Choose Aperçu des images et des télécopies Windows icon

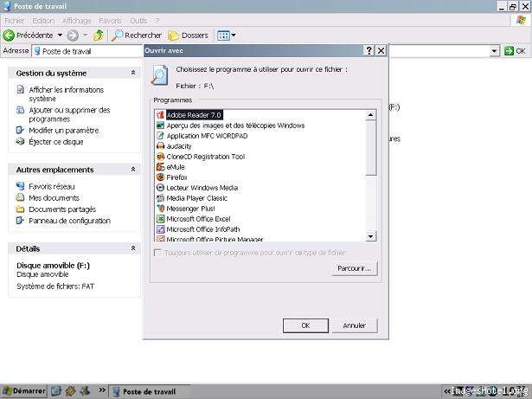click(x=160, y=125)
